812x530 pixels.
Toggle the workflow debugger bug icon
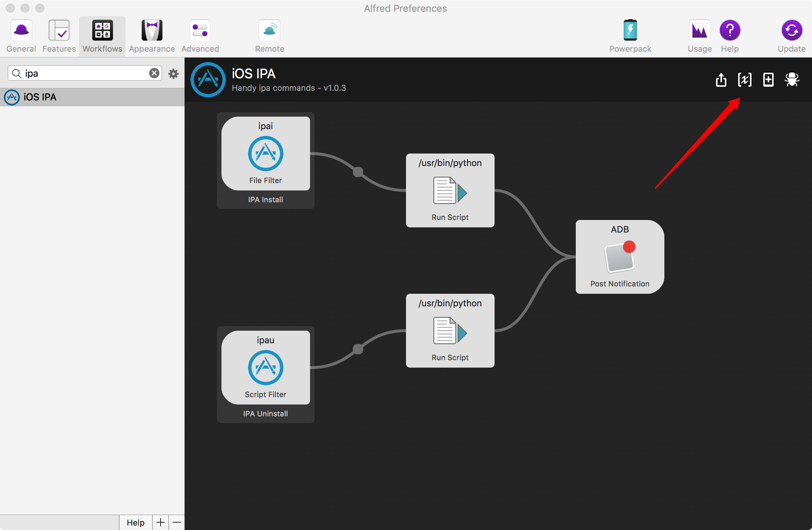coord(792,80)
